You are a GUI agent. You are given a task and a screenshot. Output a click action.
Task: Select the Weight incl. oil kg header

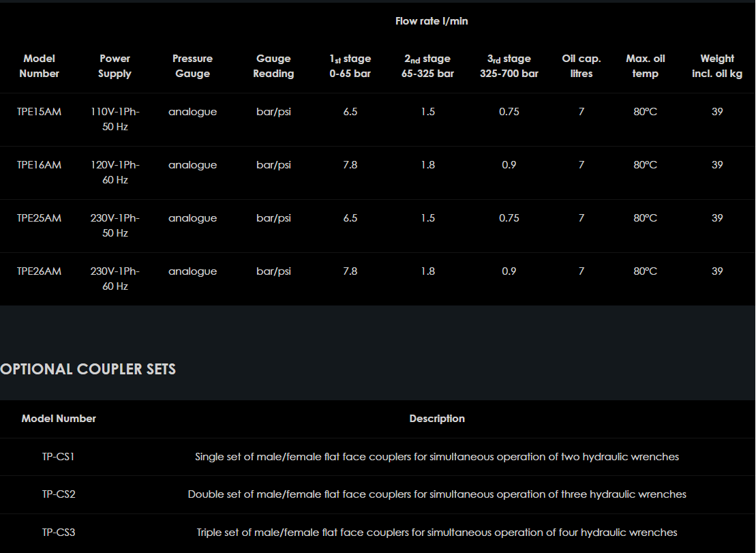(x=716, y=66)
